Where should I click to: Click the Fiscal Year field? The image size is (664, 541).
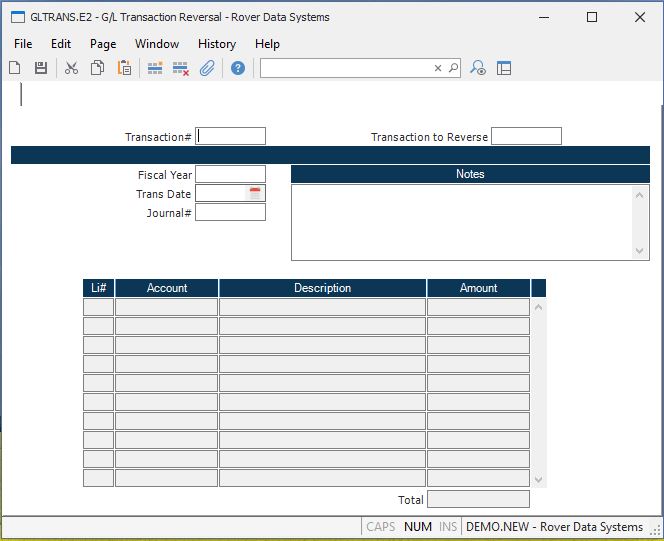231,175
